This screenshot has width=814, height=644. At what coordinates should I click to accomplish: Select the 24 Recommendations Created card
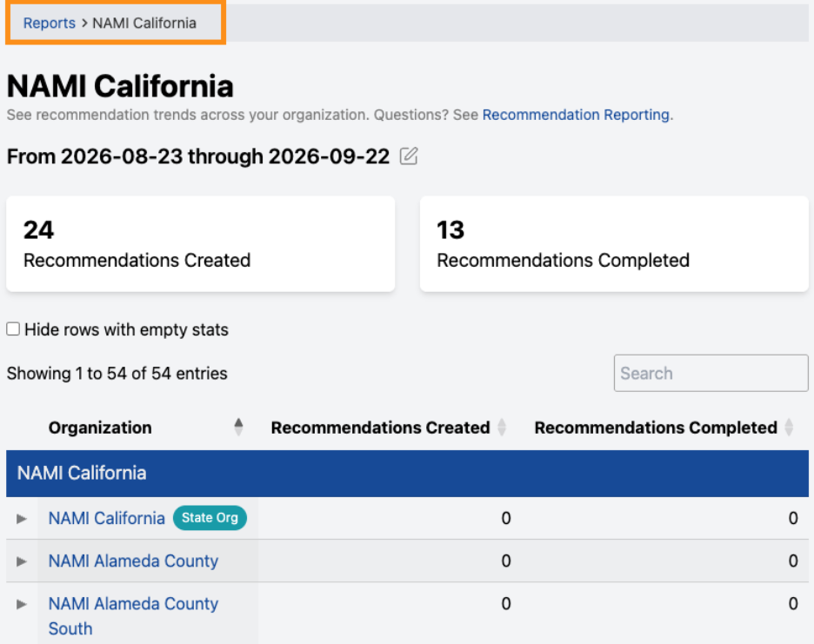point(200,244)
